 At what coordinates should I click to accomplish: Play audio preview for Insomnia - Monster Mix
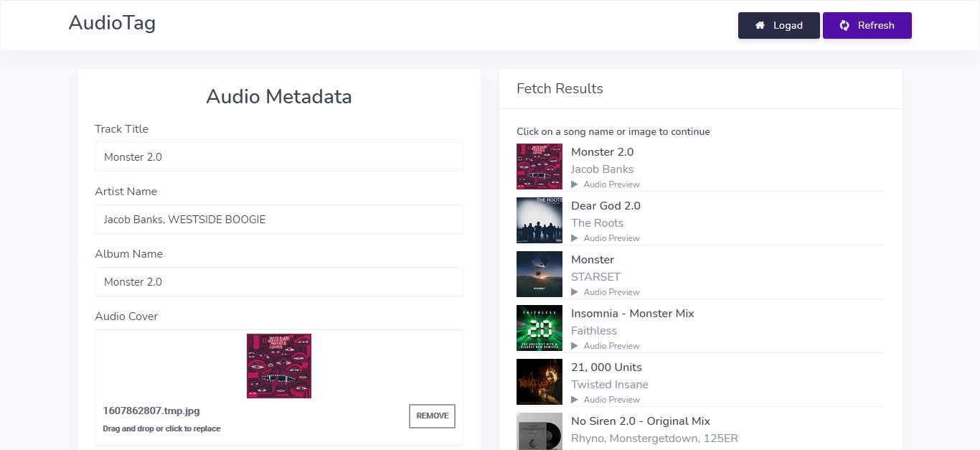(575, 346)
